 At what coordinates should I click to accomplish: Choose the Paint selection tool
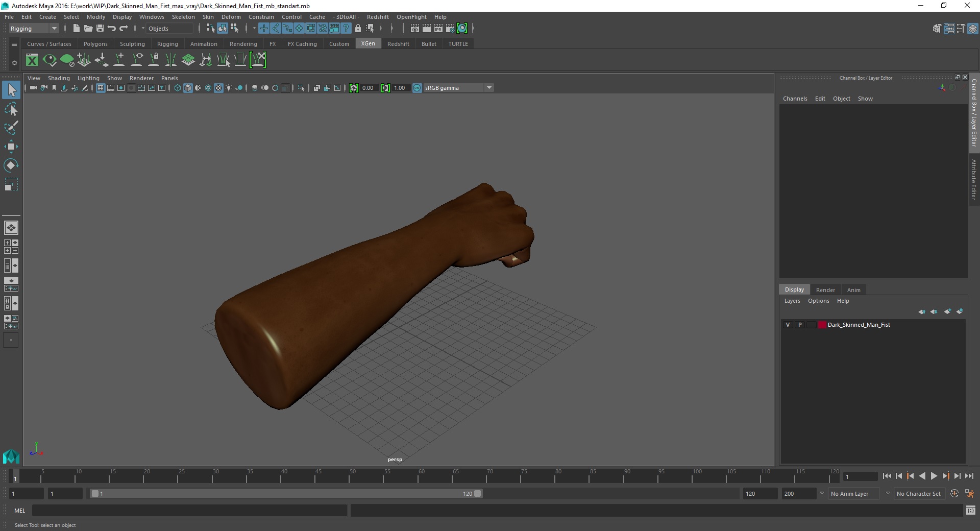pos(11,128)
